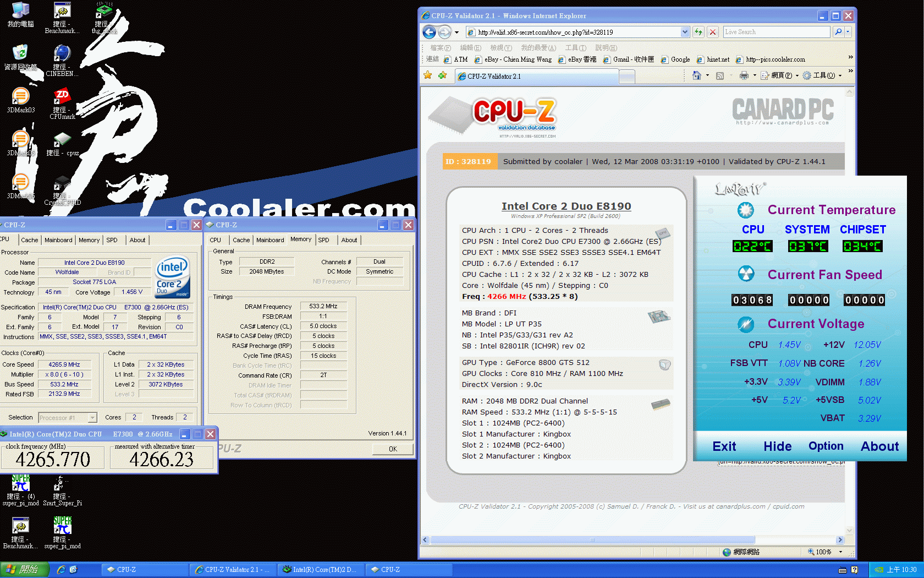Image resolution: width=924 pixels, height=578 pixels.
Task: Open the File menu in Internet Explorer
Action: pyautogui.click(x=440, y=48)
